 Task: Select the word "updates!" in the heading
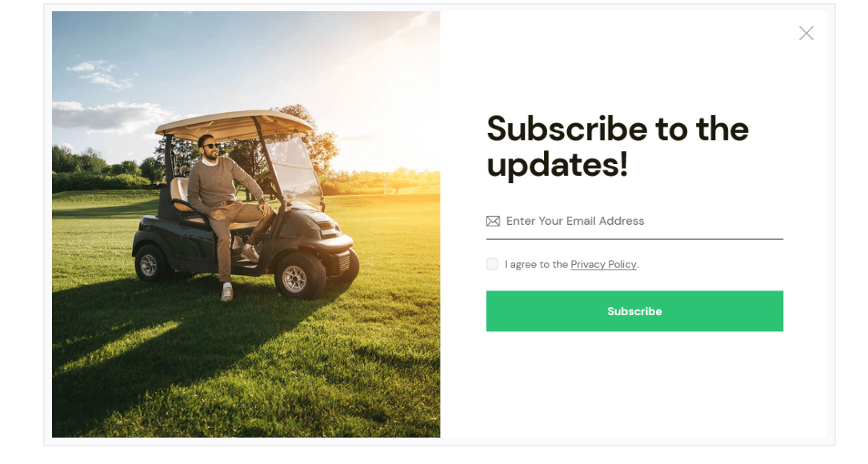tap(558, 165)
